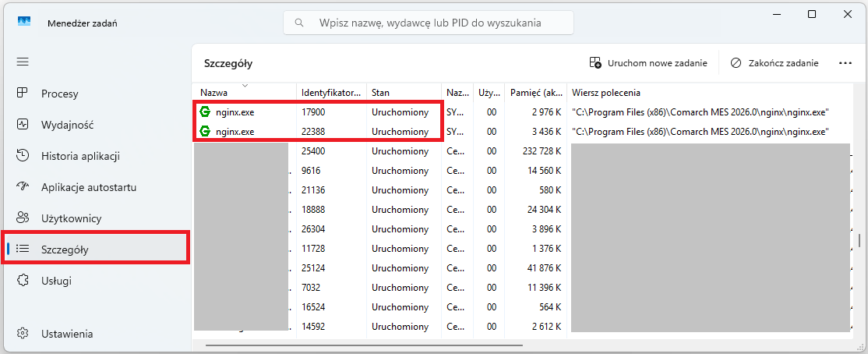868x354 pixels.
Task: Click command line path of PID 17900
Action: pos(700,112)
